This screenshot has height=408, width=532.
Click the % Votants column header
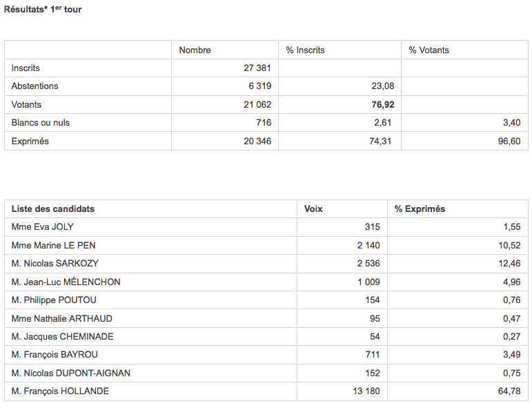click(x=429, y=50)
